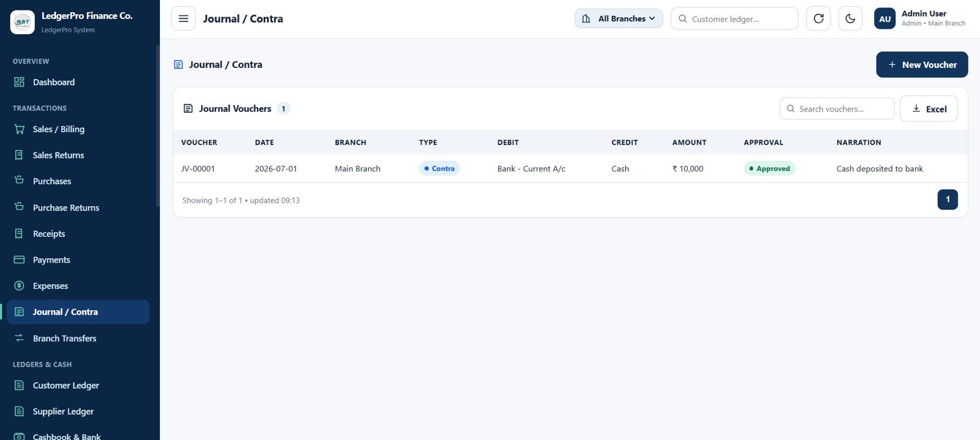Click Admin User name in header

(x=924, y=13)
